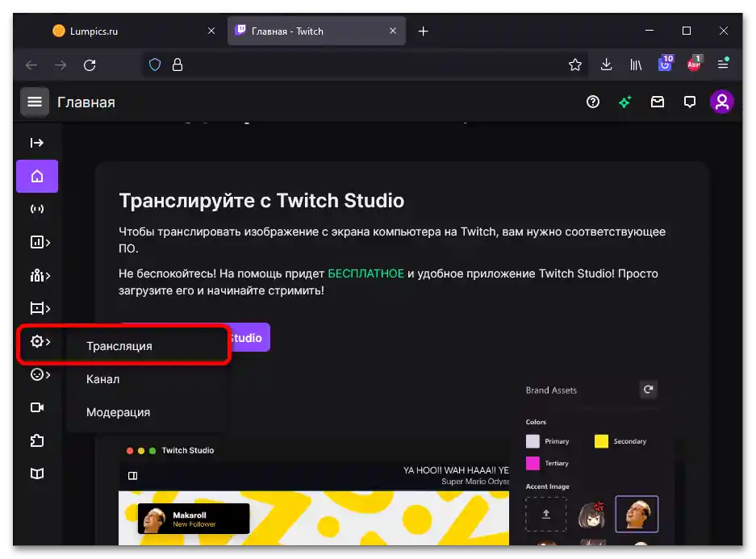Click the upload Accent Image box
The height and width of the screenshot is (559, 756).
pos(545,514)
